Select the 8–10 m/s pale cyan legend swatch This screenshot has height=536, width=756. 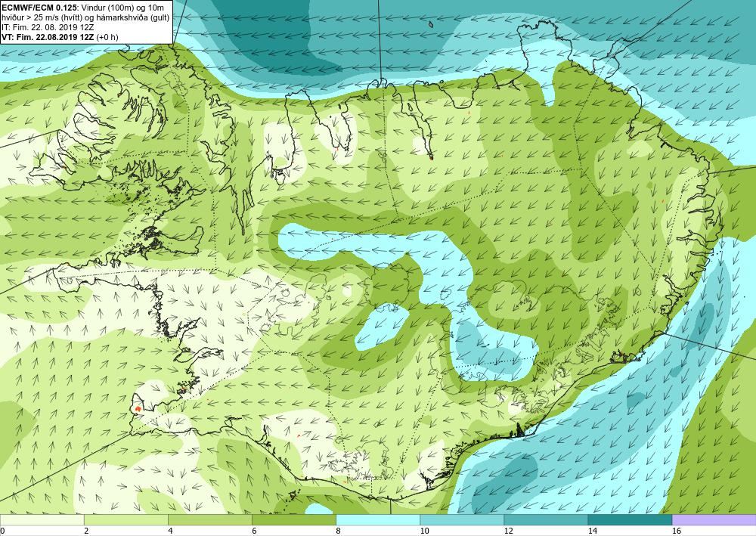[x=378, y=520]
